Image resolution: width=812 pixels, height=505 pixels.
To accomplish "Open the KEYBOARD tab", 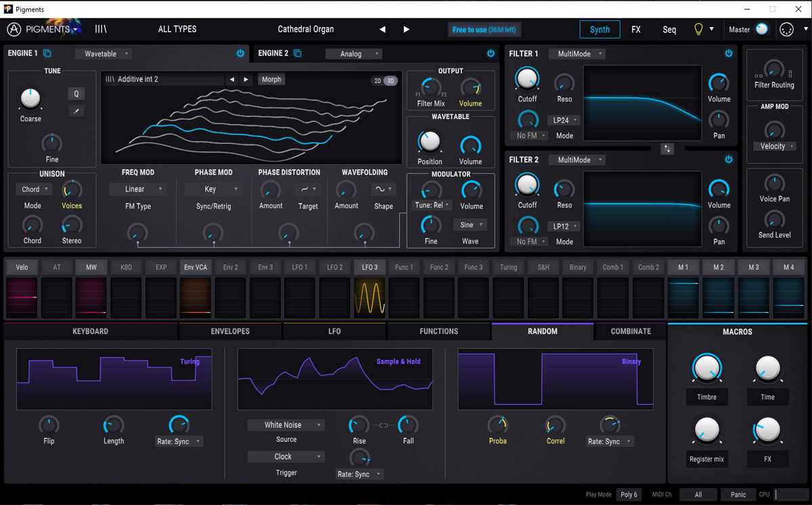I will coord(91,332).
